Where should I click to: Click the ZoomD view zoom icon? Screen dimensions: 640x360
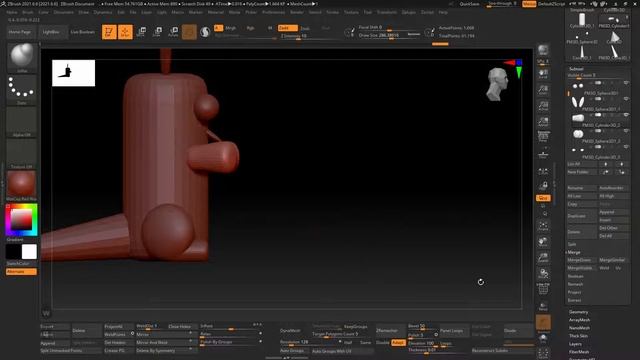click(543, 258)
